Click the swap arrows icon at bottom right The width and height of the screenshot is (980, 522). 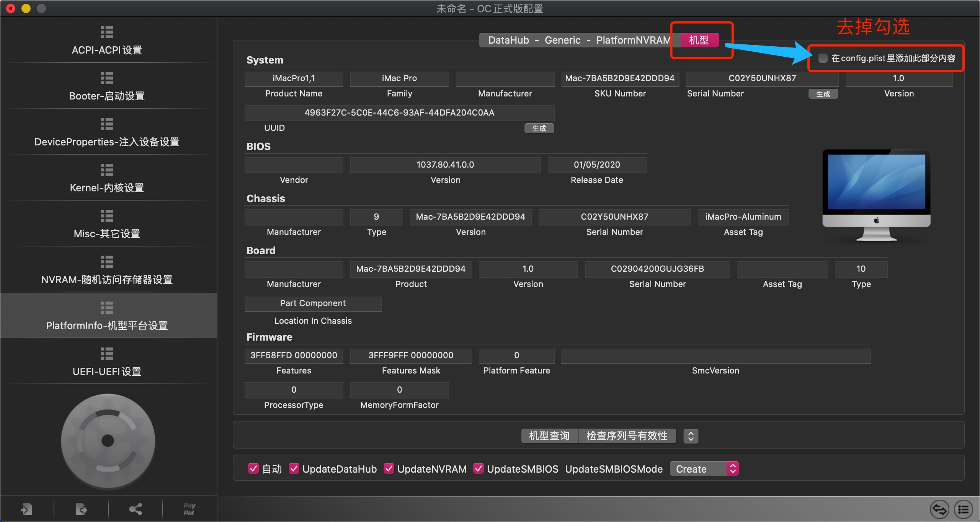[939, 509]
